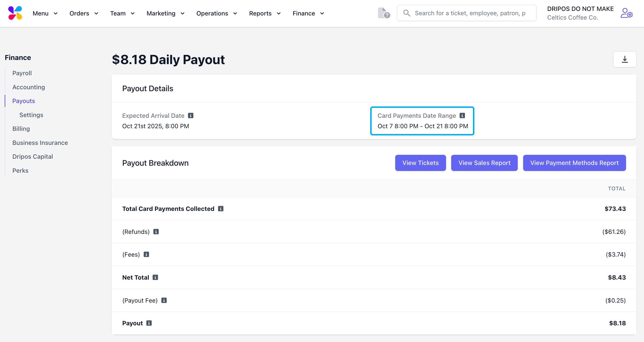Show info for Total Card Payments Collected
The image size is (644, 342).
[220, 209]
